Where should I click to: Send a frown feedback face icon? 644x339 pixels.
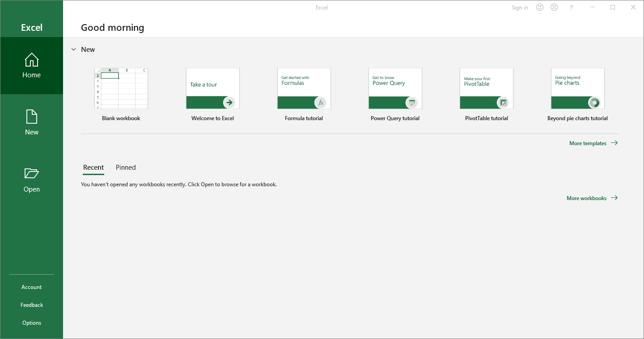coord(554,7)
